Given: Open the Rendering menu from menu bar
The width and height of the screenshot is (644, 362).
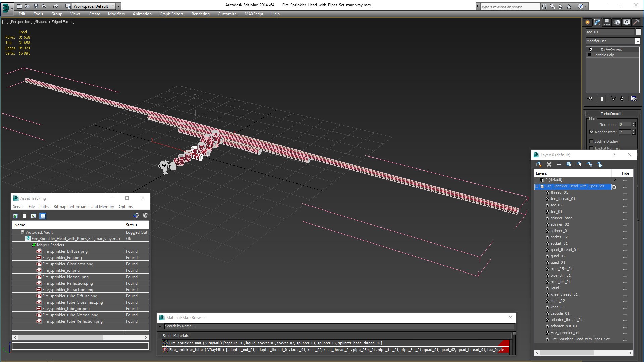Looking at the screenshot, I should pyautogui.click(x=200, y=14).
